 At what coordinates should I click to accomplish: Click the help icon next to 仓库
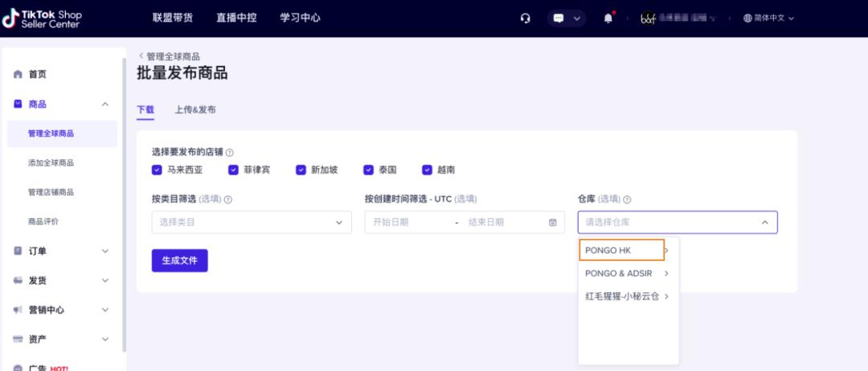coord(627,200)
